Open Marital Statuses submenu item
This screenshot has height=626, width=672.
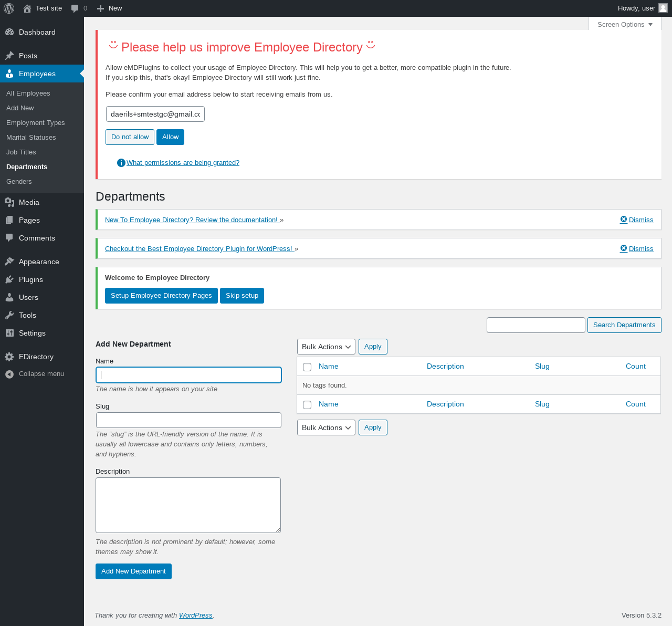[x=31, y=138]
